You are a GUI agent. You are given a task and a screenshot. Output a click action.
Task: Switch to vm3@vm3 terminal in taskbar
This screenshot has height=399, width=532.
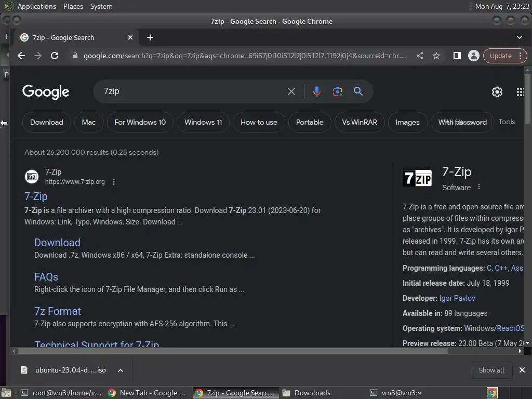395,393
